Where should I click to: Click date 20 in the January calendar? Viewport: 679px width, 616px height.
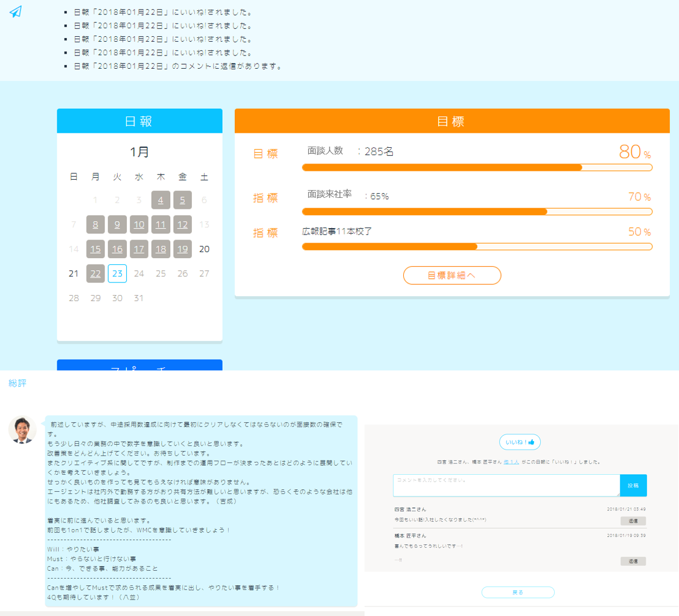pos(205,249)
